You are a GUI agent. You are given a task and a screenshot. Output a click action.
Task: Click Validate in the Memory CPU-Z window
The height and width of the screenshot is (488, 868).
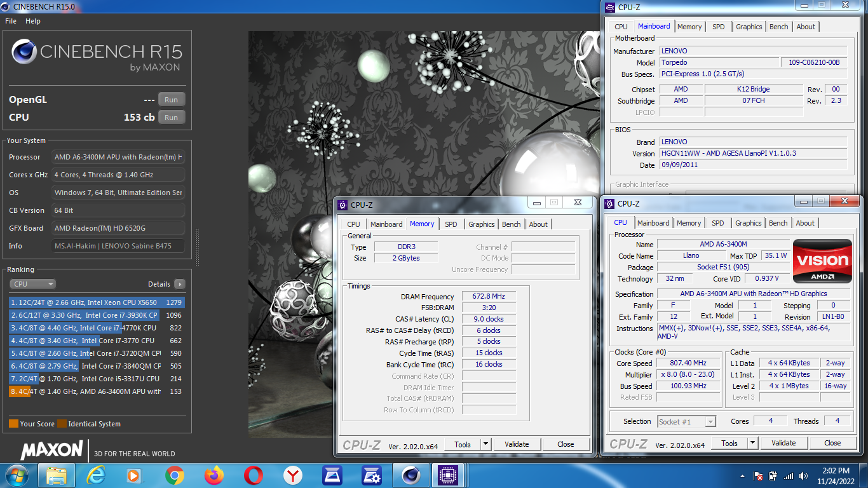pyautogui.click(x=517, y=444)
